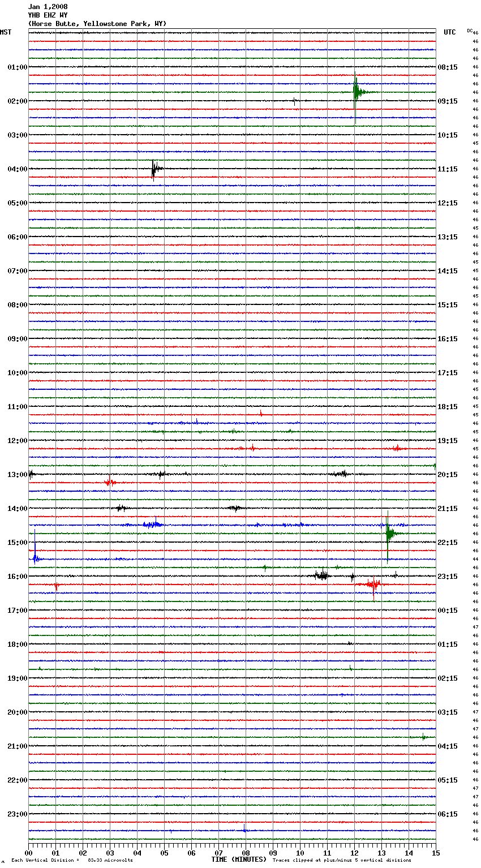
Task: Click the 15 minute axis tick label
Action: (436, 853)
